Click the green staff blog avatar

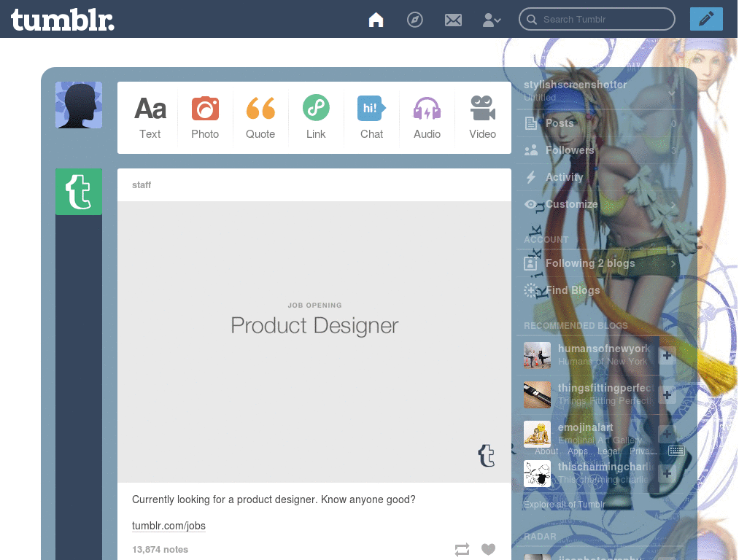[x=79, y=192]
